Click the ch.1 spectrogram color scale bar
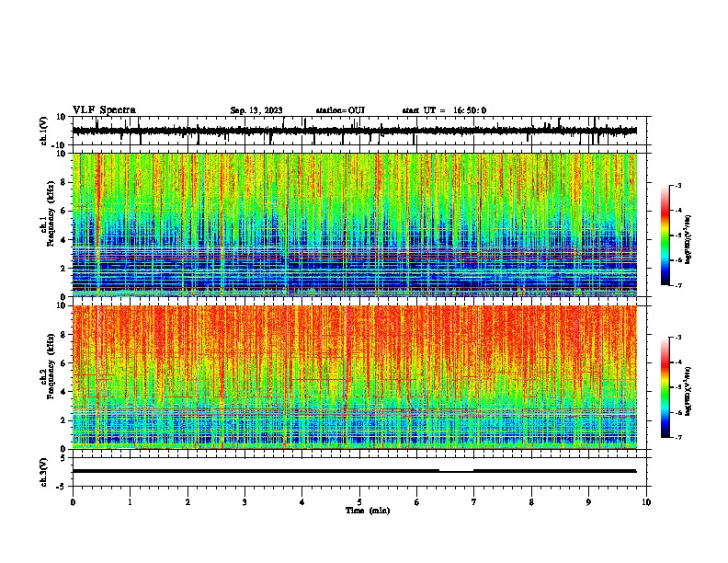 pyautogui.click(x=665, y=236)
